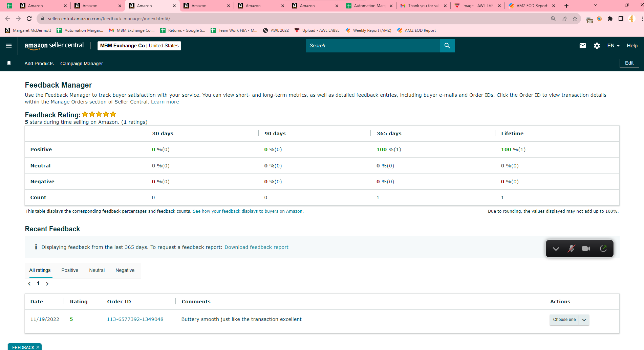Switch to image - AWL LAB browser tab
The width and height of the screenshot is (644, 350).
(477, 6)
